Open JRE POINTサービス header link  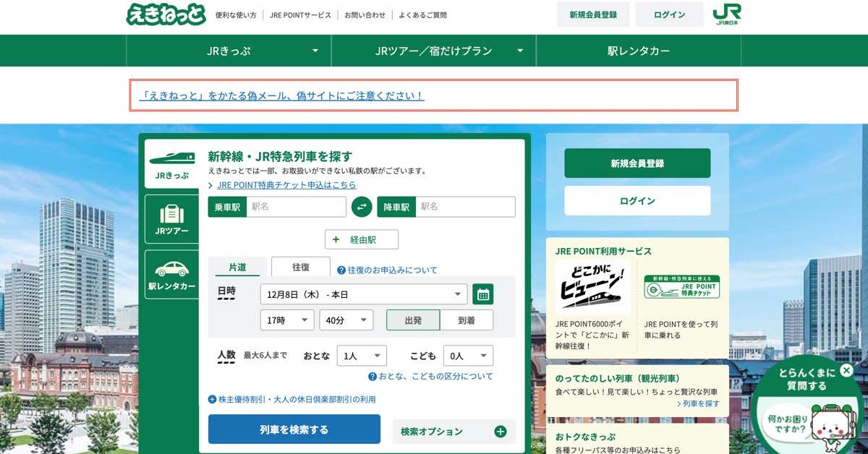[x=300, y=15]
